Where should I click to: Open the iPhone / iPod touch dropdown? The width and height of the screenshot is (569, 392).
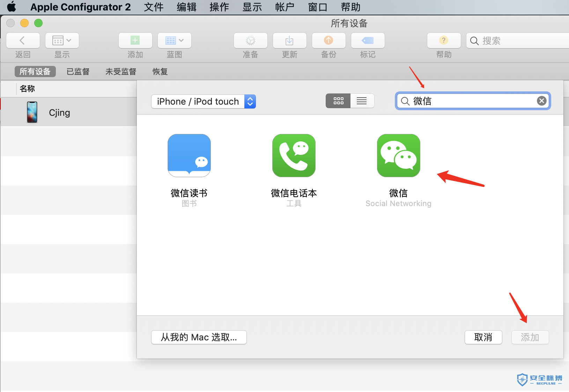[x=204, y=101]
